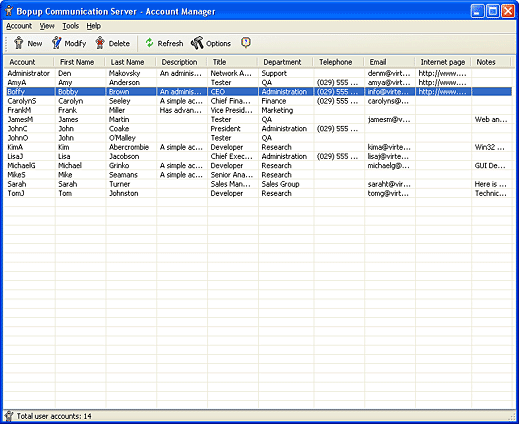Select the JamesM account
The height and width of the screenshot is (424, 519).
point(259,119)
